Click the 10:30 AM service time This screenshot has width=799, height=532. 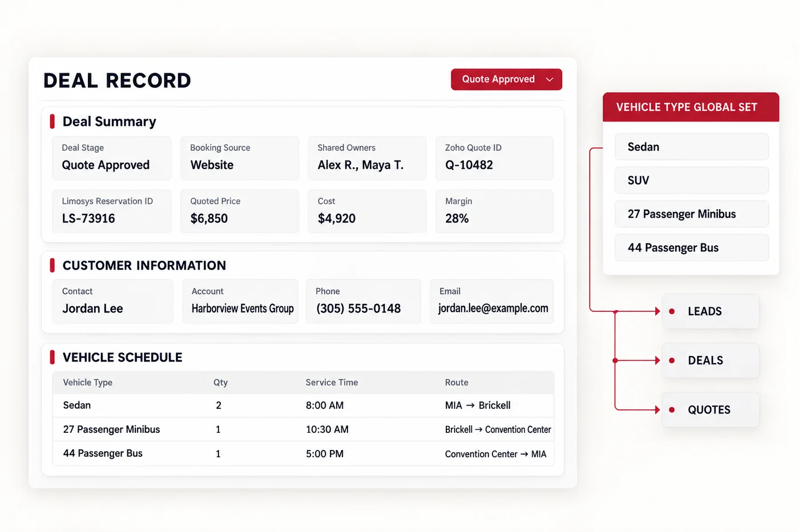point(327,429)
